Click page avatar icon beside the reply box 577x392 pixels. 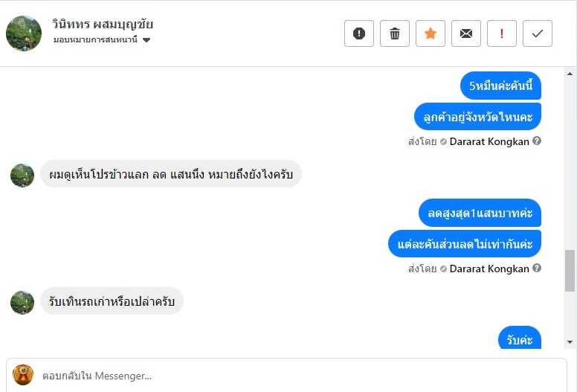[23, 375]
